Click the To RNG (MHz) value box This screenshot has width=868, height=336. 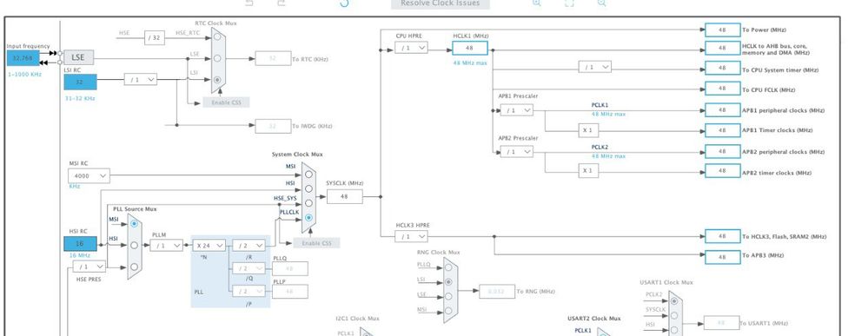[497, 291]
